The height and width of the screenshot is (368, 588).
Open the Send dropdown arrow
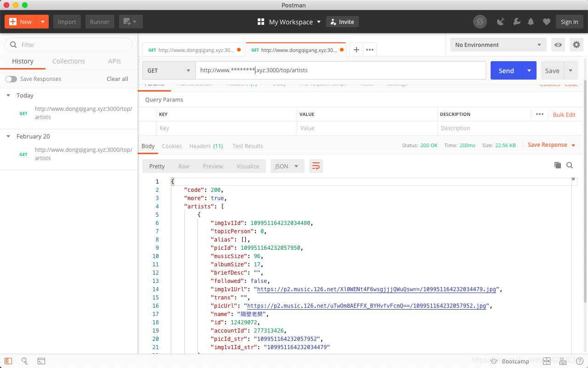pos(529,70)
